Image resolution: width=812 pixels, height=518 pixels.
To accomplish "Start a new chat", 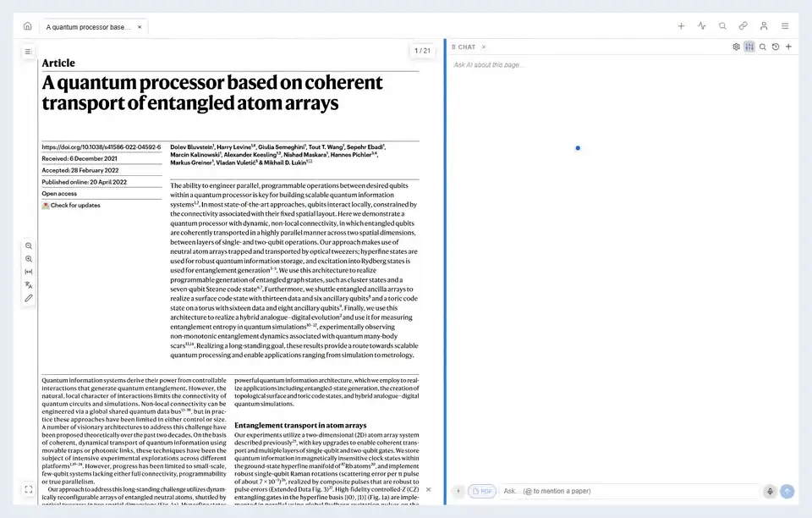I will click(x=788, y=47).
